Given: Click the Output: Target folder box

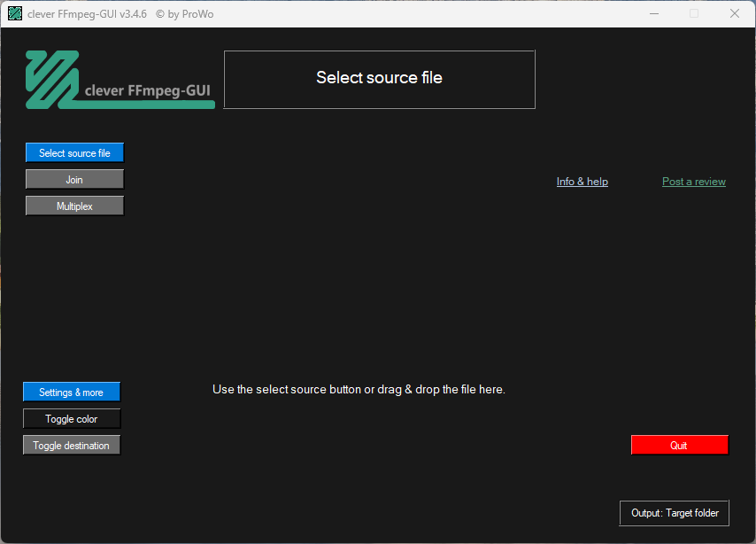Looking at the screenshot, I should coord(674,513).
